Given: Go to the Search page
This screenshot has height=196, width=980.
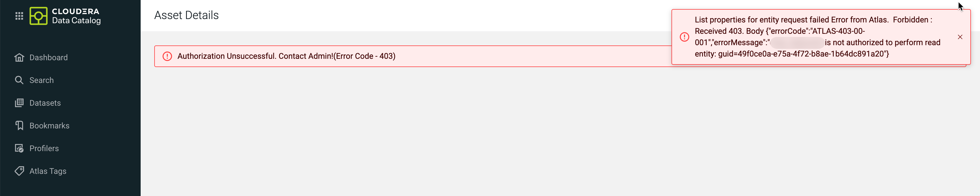Looking at the screenshot, I should coord(41,80).
